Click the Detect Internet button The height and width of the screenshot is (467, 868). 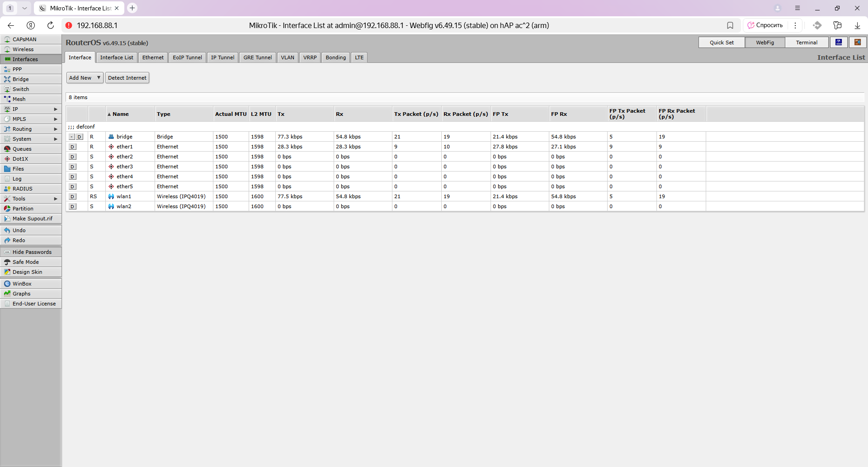pos(127,78)
